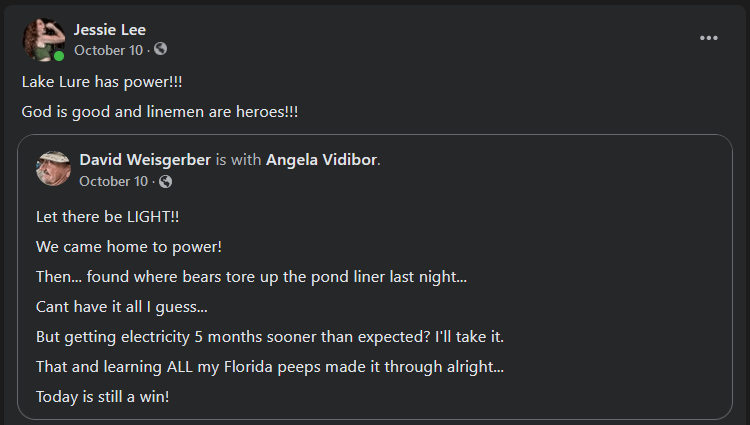Click the "God is good and linemen are heroes!!!" line

coord(160,111)
